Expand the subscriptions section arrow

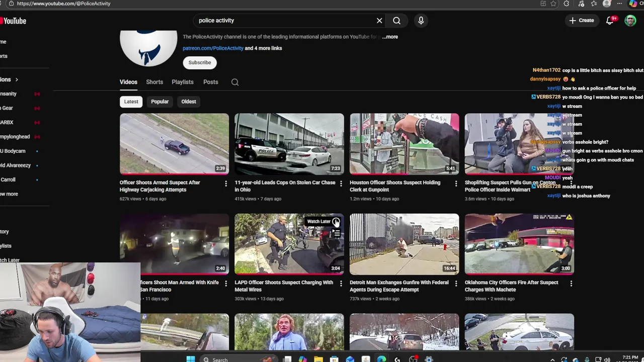click(16, 79)
